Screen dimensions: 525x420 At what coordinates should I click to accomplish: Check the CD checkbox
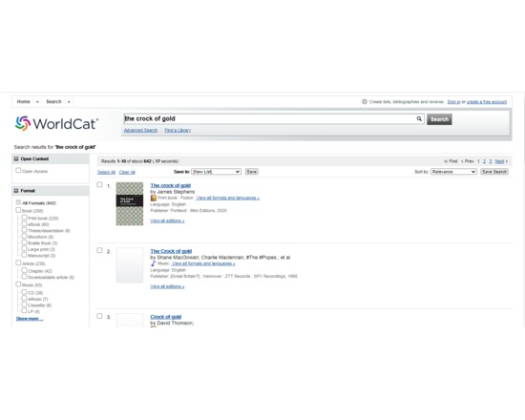24,292
